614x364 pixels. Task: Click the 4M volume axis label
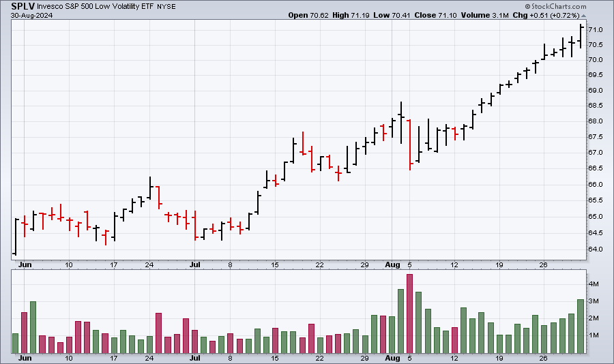(x=594, y=284)
